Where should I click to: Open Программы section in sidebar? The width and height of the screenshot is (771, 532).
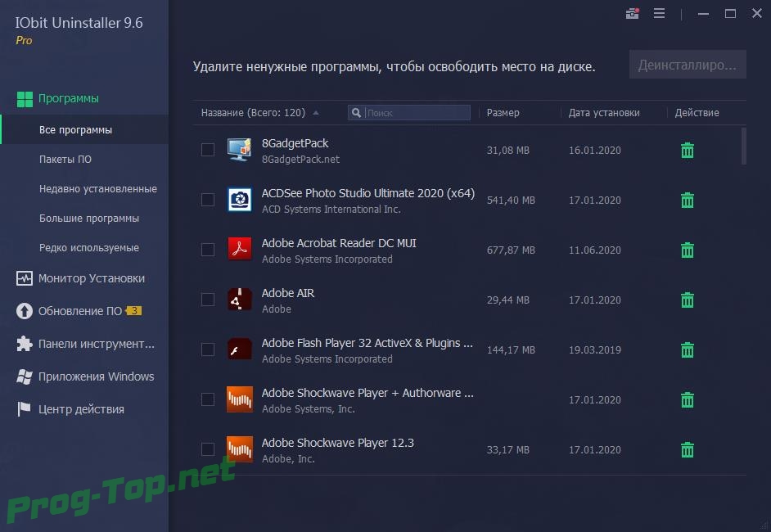[69, 98]
